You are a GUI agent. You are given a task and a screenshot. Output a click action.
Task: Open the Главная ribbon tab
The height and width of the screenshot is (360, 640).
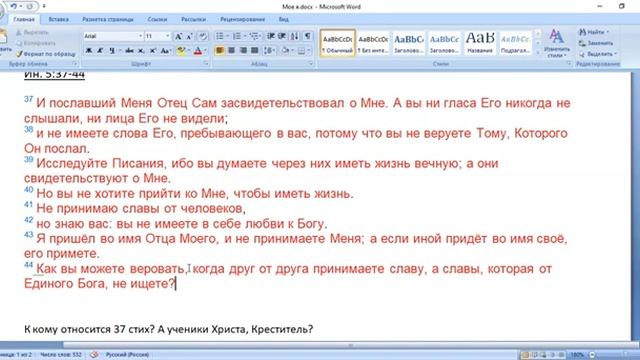click(24, 19)
